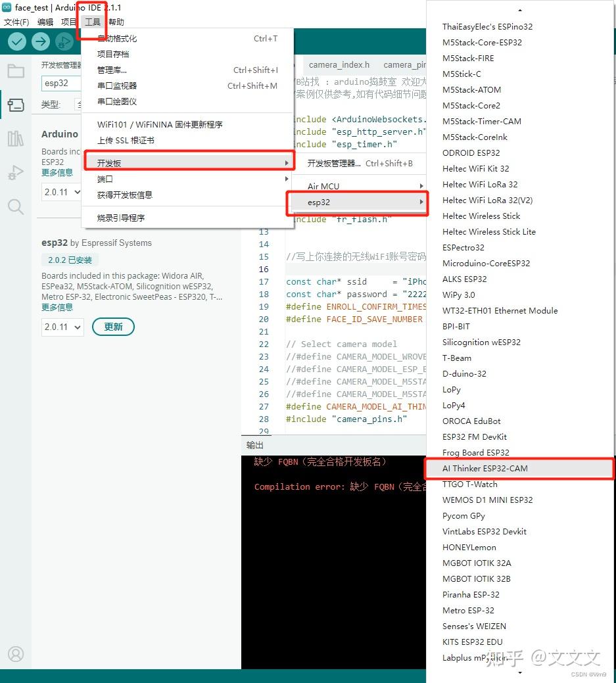The width and height of the screenshot is (616, 683).
Task: Click the Verify sketch checkmark icon
Action: (16, 41)
